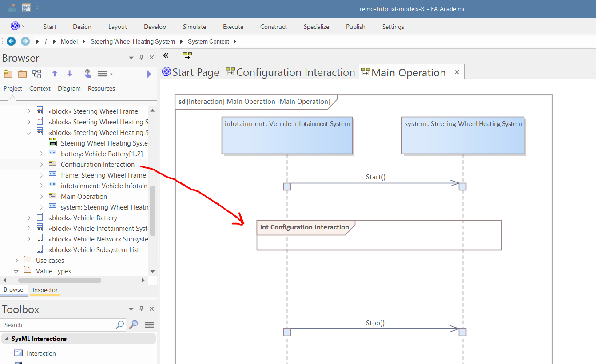Click the blue back navigation arrow

(11, 41)
